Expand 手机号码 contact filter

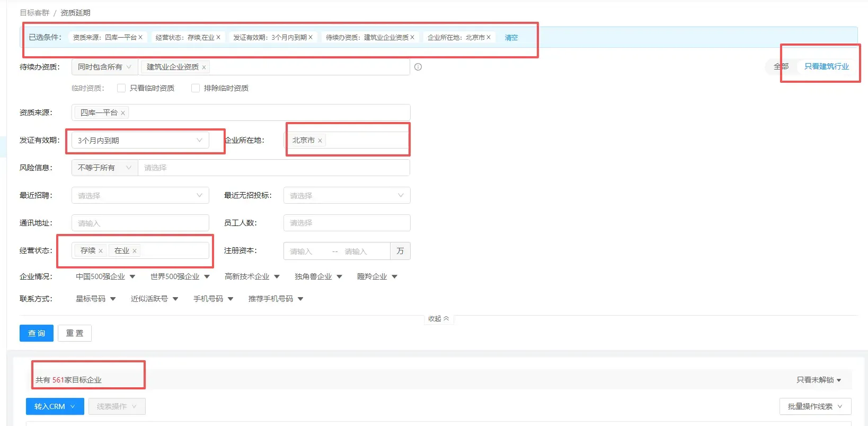point(214,299)
